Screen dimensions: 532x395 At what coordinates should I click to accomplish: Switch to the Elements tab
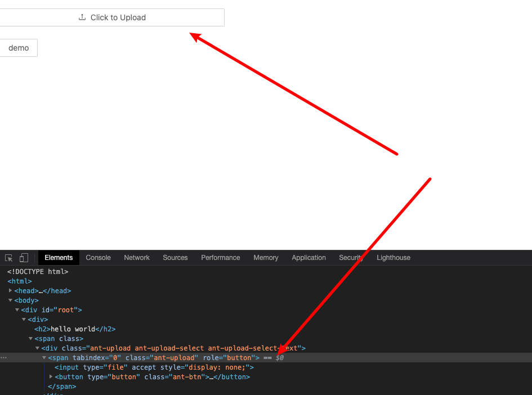59,258
